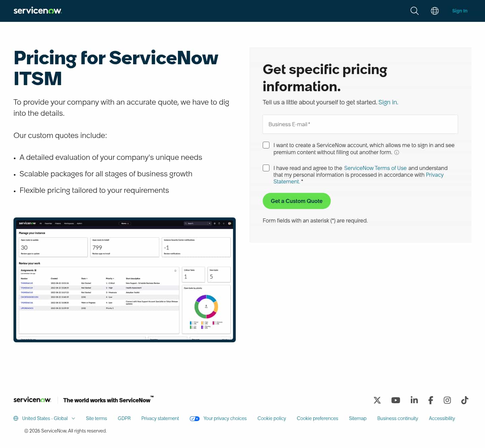Viewport: 485px width, 448px height.
Task: Click the privacy choices toggle icon in footer
Action: click(x=195, y=419)
